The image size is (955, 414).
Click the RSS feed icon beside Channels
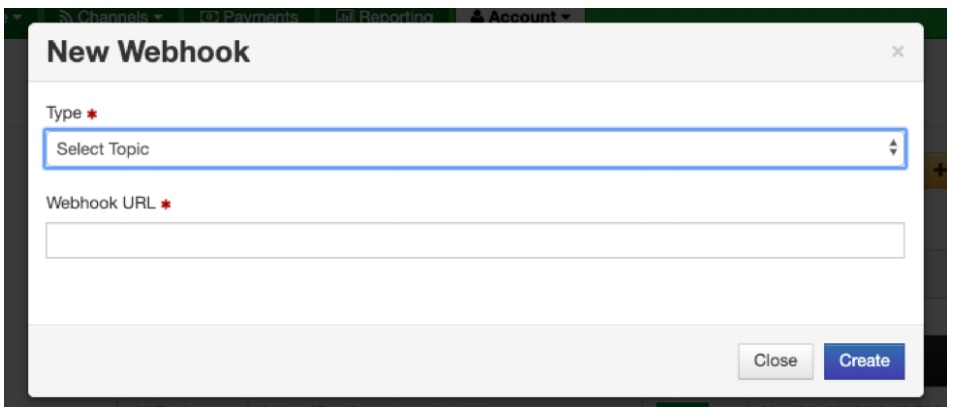pyautogui.click(x=68, y=16)
